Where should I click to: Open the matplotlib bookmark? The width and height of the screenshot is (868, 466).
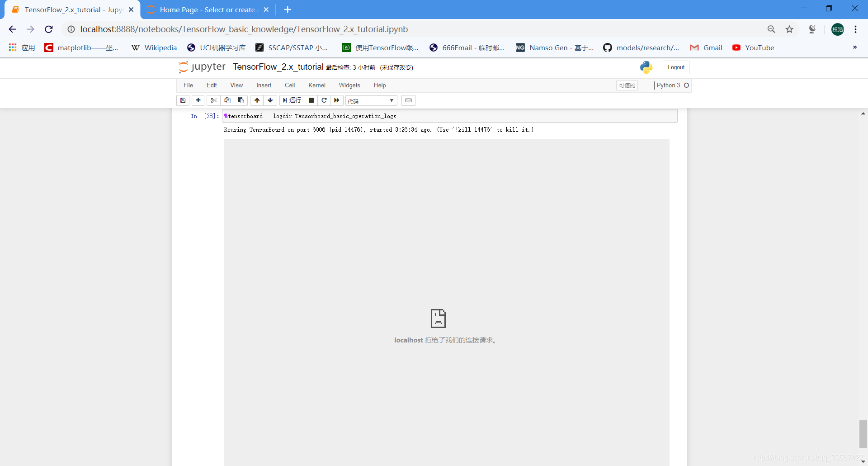pos(81,48)
